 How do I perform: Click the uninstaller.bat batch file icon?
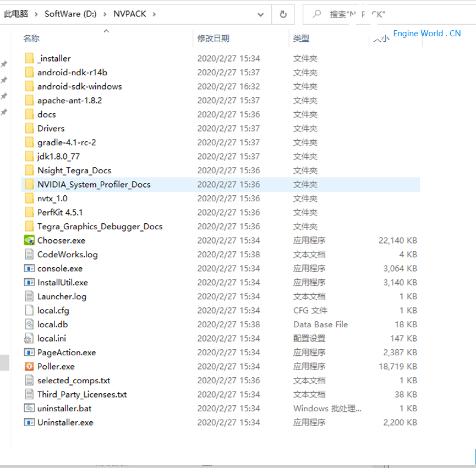click(29, 409)
